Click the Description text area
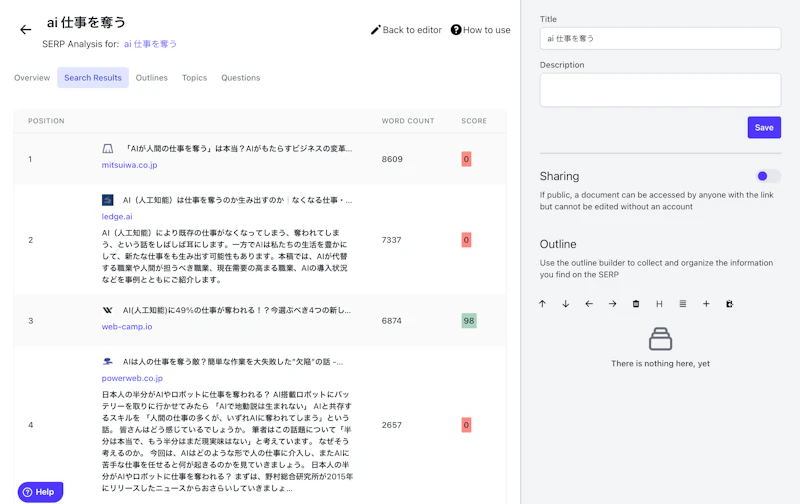This screenshot has height=504, width=800. click(x=660, y=90)
